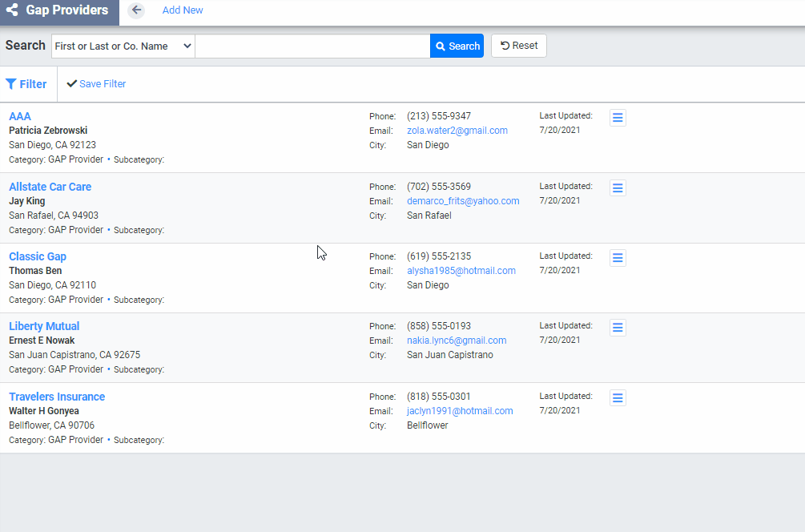This screenshot has height=532, width=805.
Task: Open the Allstate Car Care record
Action: 50,187
